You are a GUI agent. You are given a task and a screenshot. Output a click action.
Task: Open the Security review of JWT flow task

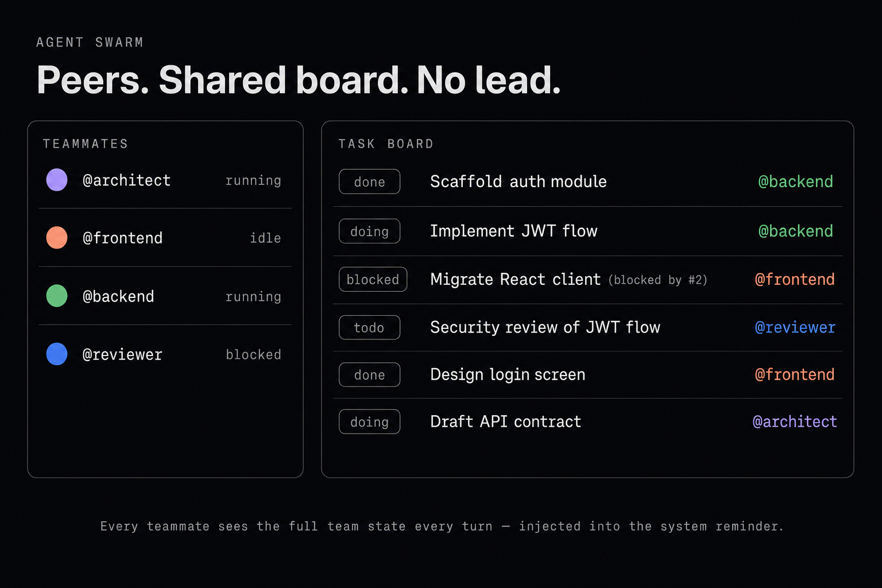pyautogui.click(x=545, y=327)
